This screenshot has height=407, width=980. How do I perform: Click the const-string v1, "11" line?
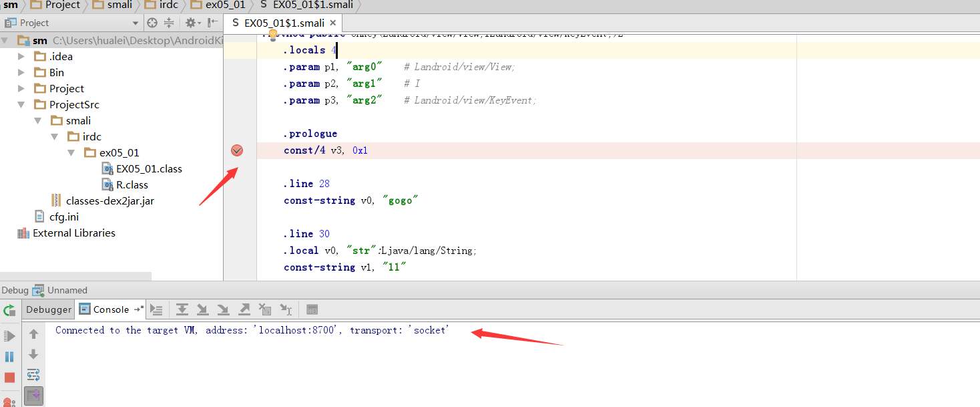click(x=345, y=267)
